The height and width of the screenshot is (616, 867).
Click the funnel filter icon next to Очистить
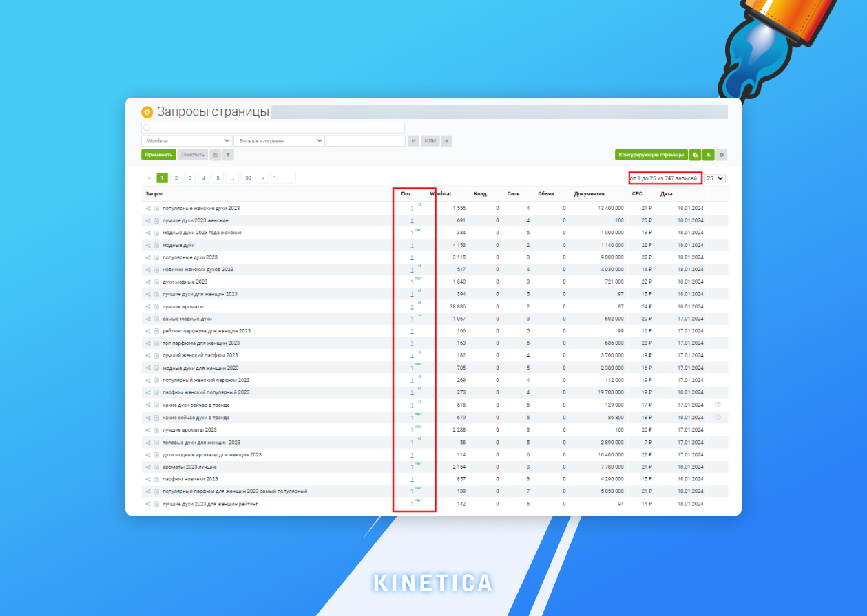pos(228,155)
